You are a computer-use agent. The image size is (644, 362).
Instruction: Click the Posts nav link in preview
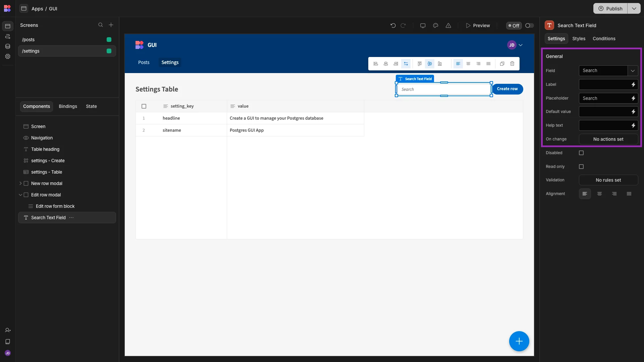(x=144, y=62)
